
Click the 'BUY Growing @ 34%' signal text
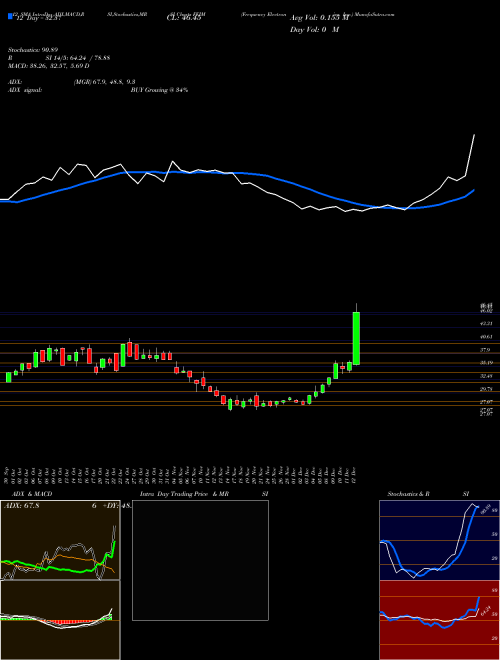(159, 90)
